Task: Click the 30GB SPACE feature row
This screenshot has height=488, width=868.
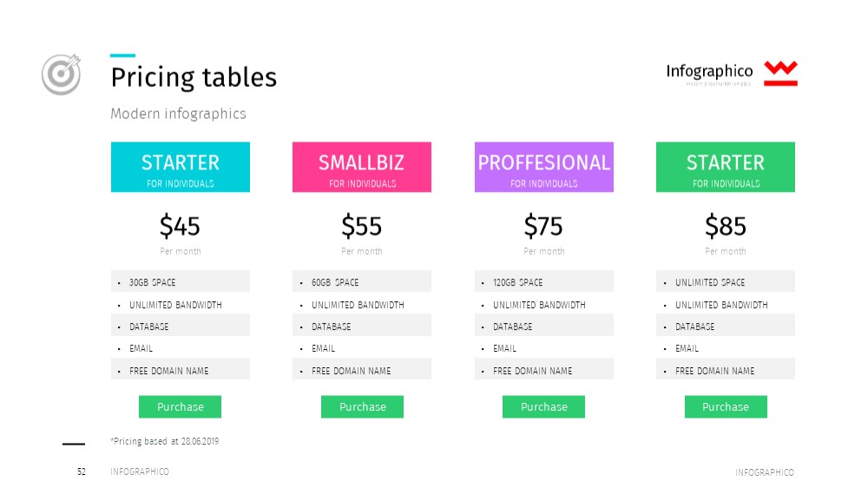Action: point(181,281)
